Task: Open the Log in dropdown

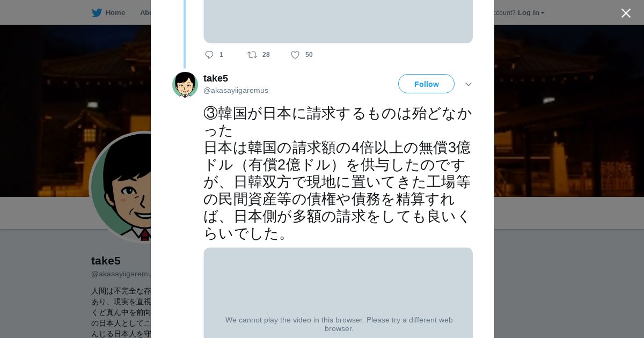Action: point(531,13)
